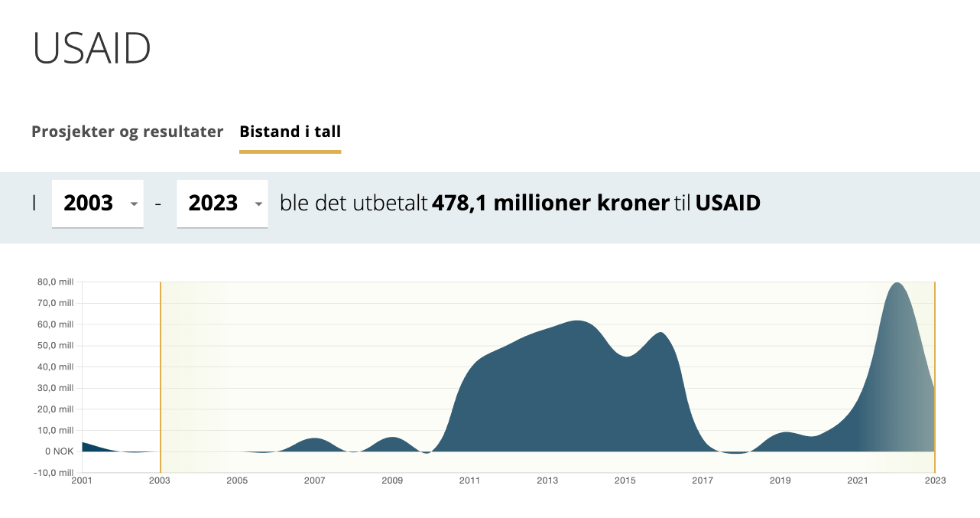
Task: Click the chart peak at 2022
Action: (896, 285)
